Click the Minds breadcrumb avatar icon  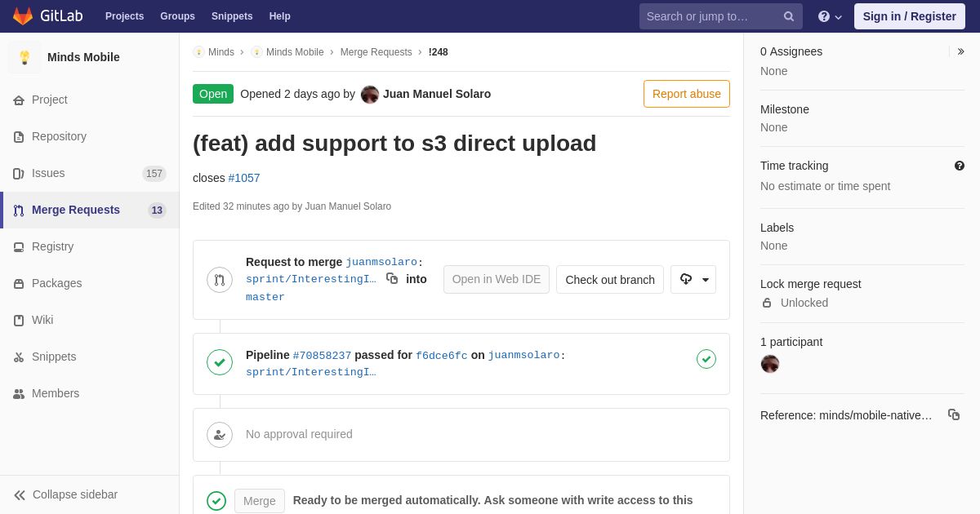pyautogui.click(x=198, y=52)
